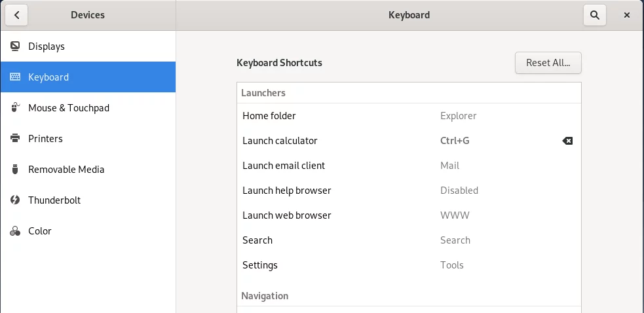The image size is (644, 313).
Task: Reset all keyboard shortcuts
Action: pyautogui.click(x=548, y=63)
